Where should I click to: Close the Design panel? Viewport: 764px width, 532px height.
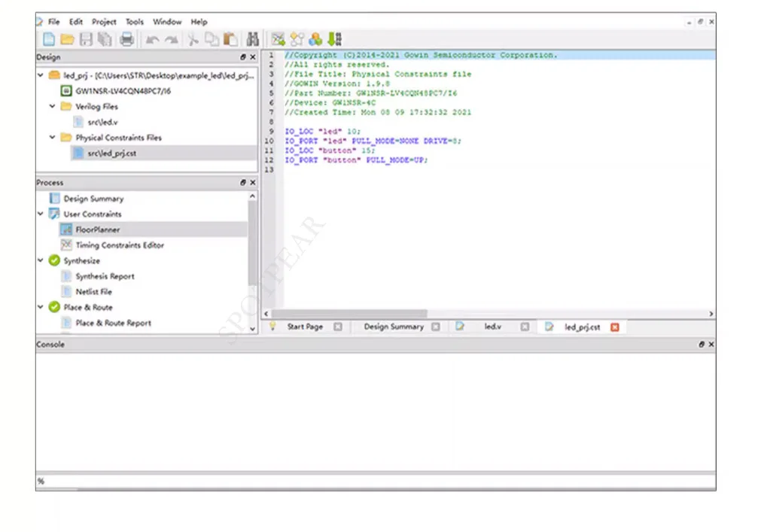coord(253,57)
